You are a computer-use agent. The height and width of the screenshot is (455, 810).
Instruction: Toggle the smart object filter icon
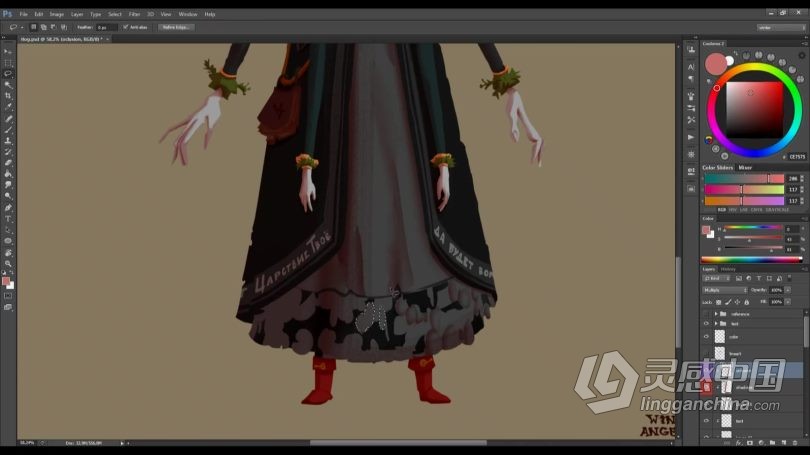tap(779, 278)
